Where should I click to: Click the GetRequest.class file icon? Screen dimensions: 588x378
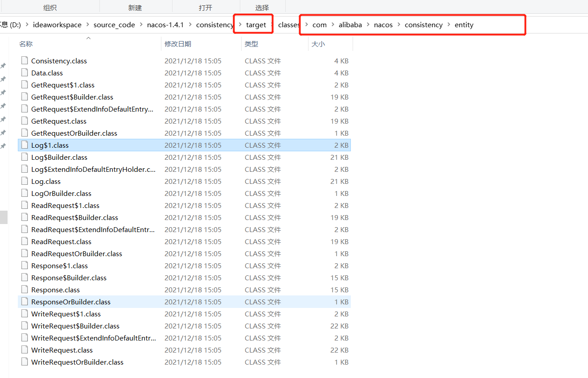pos(25,121)
